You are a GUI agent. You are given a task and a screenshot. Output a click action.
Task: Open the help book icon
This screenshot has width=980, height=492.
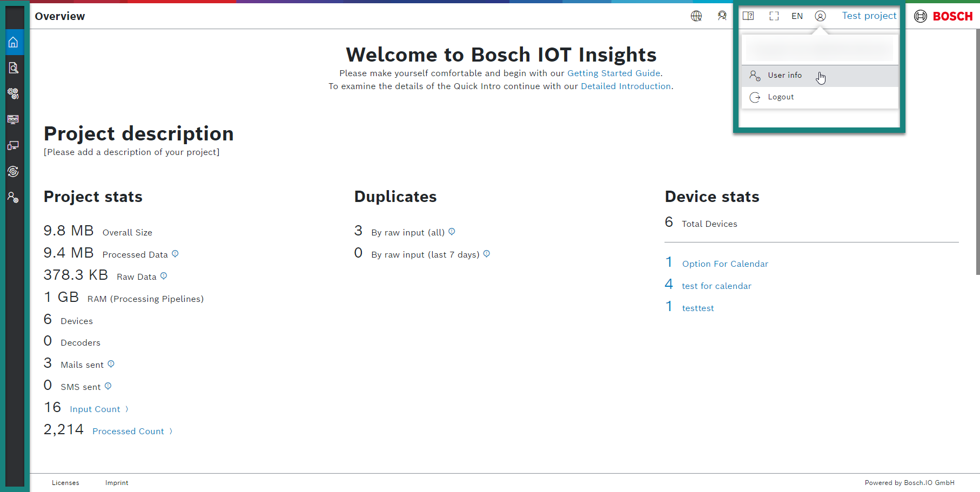(x=748, y=16)
